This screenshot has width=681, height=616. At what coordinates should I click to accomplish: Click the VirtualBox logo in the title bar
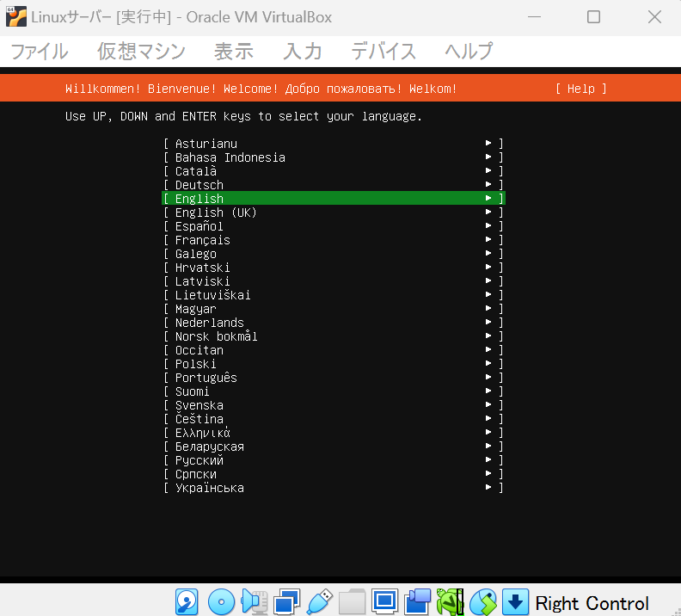pos(16,17)
